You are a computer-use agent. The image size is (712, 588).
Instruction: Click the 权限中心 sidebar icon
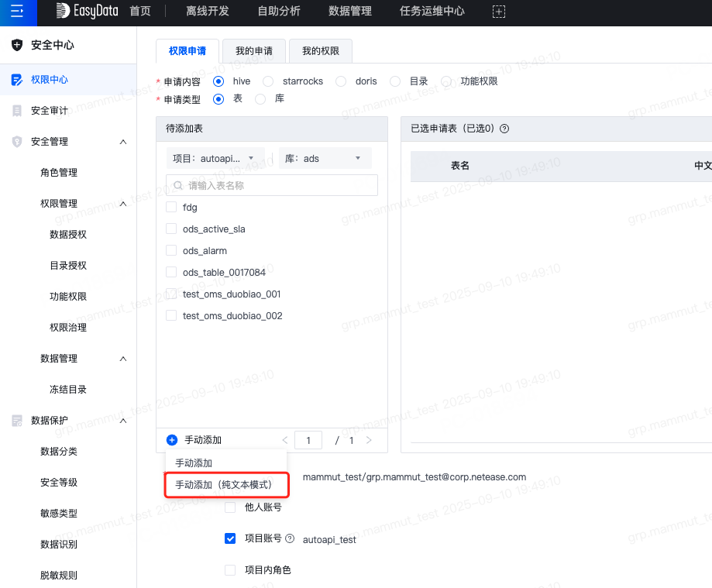[17, 80]
